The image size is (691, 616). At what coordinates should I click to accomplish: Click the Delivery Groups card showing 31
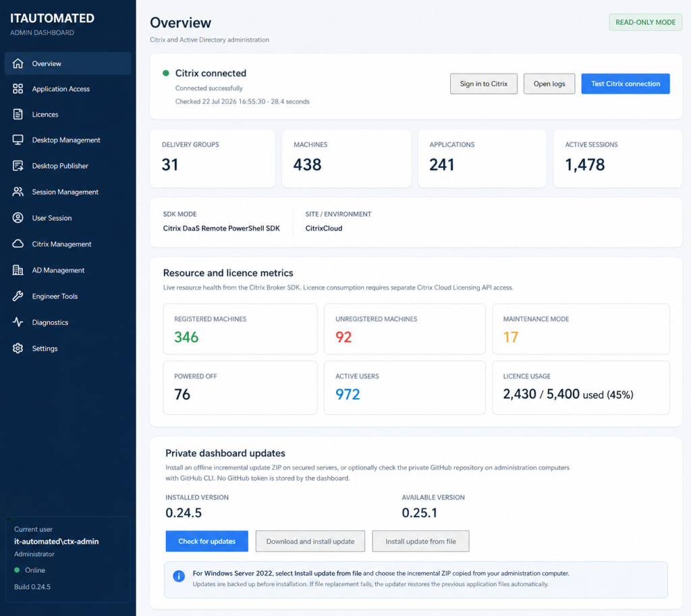point(213,158)
